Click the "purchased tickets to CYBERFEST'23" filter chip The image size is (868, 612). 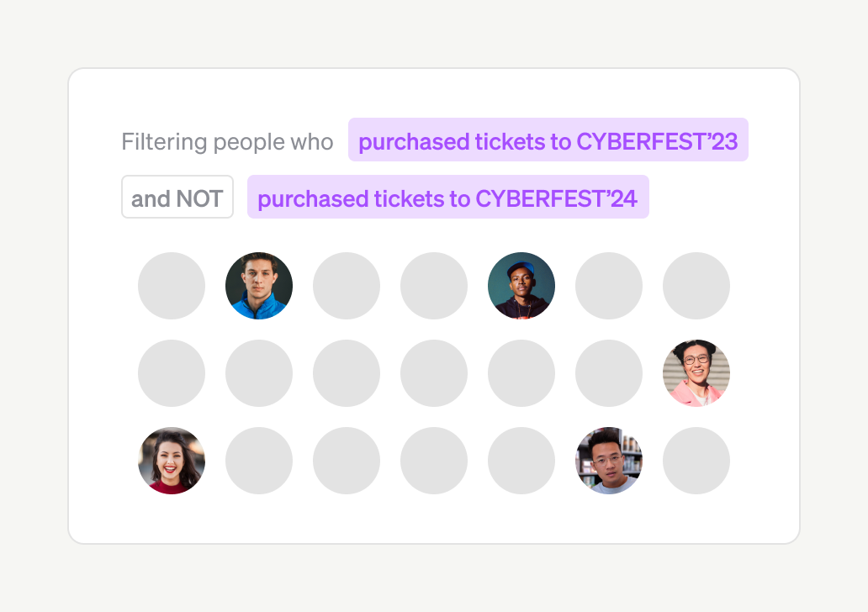click(x=548, y=140)
